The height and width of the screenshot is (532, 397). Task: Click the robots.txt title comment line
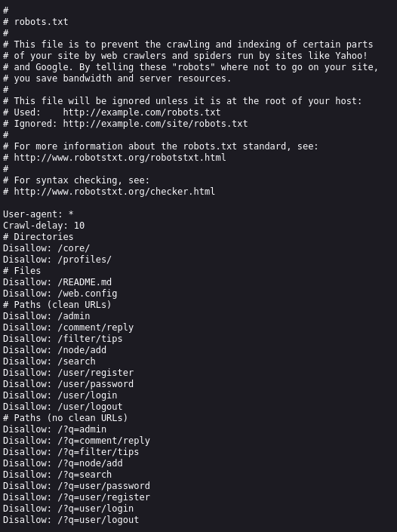[x=35, y=22]
